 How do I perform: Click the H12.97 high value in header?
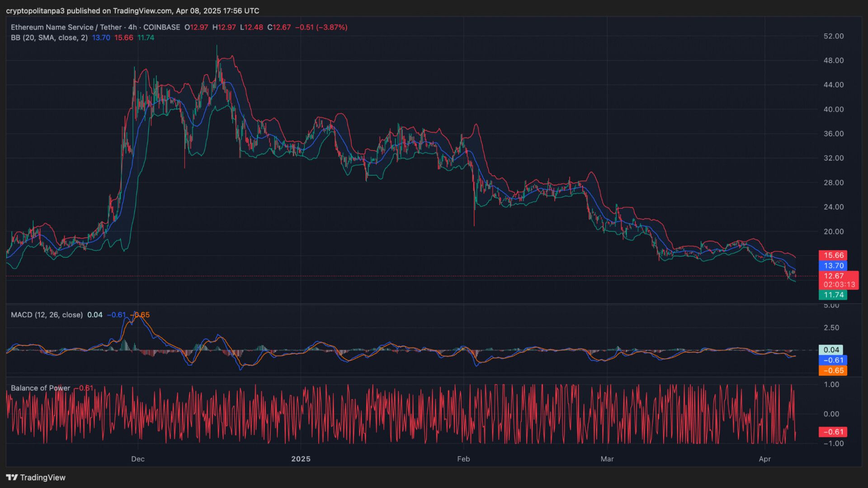[224, 27]
